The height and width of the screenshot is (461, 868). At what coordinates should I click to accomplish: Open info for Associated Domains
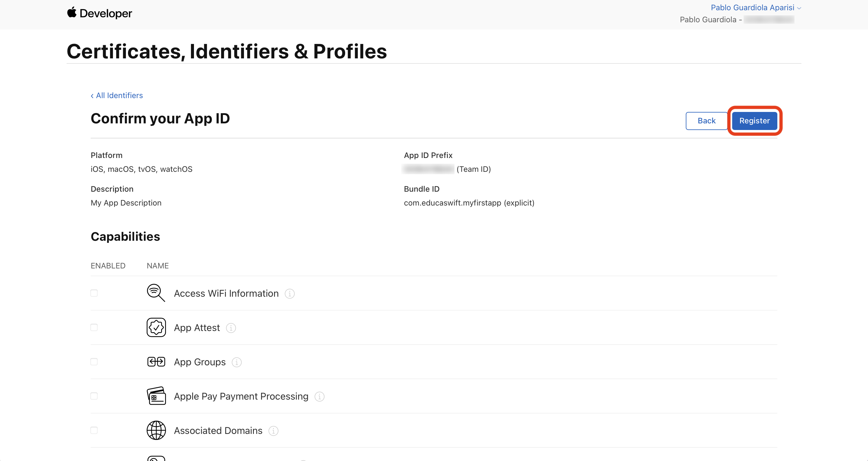pyautogui.click(x=273, y=431)
